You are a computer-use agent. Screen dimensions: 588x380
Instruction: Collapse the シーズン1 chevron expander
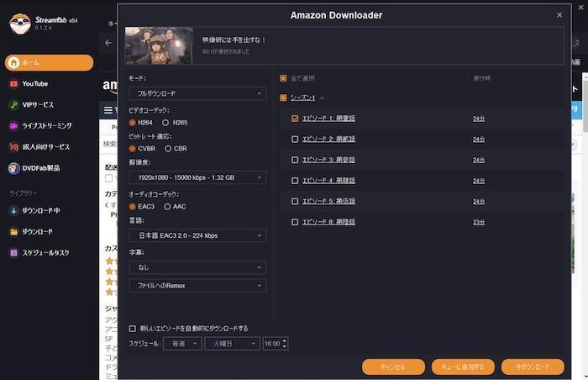point(322,98)
